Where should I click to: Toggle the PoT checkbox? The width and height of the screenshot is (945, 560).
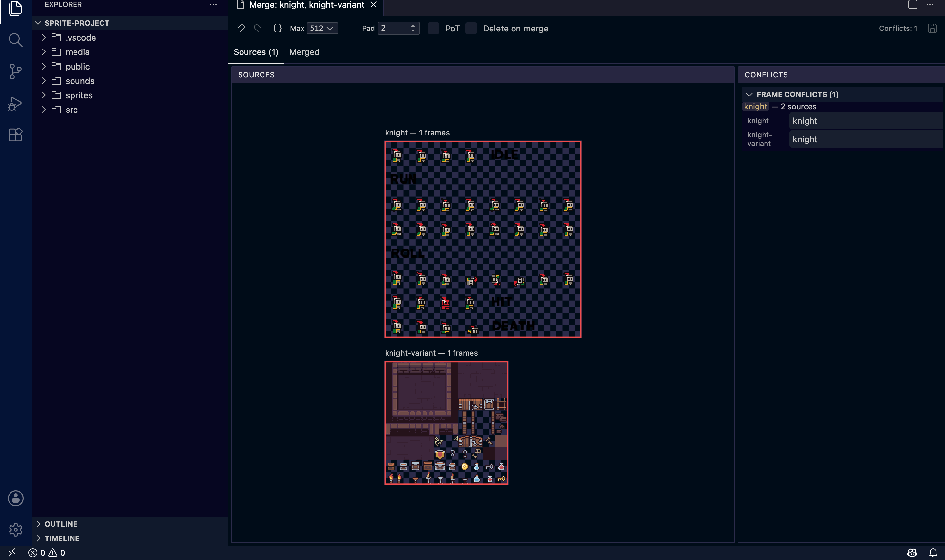(433, 28)
